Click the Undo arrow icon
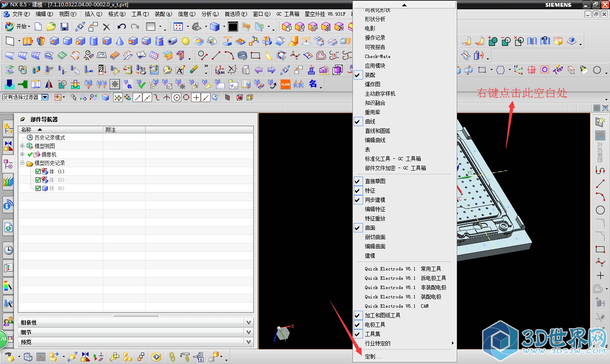Image resolution: width=610 pixels, height=364 pixels. [x=122, y=27]
